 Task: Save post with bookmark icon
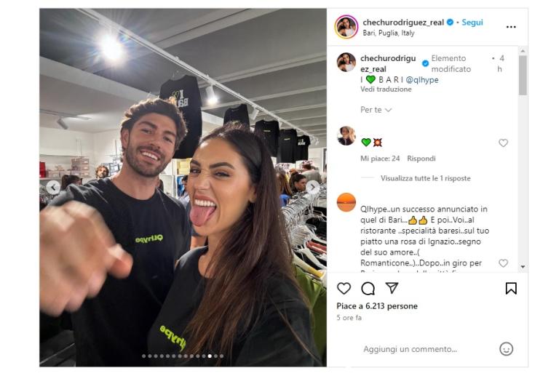point(511,288)
